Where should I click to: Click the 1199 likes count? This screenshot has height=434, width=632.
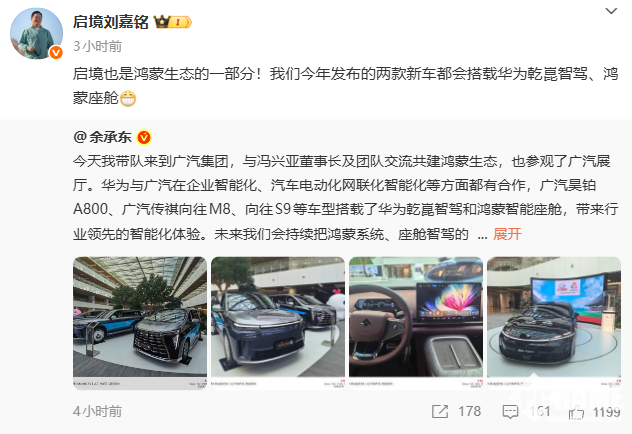point(606,412)
